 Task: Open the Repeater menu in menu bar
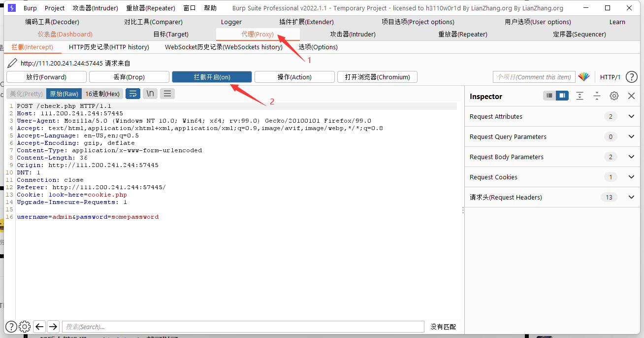click(x=151, y=8)
